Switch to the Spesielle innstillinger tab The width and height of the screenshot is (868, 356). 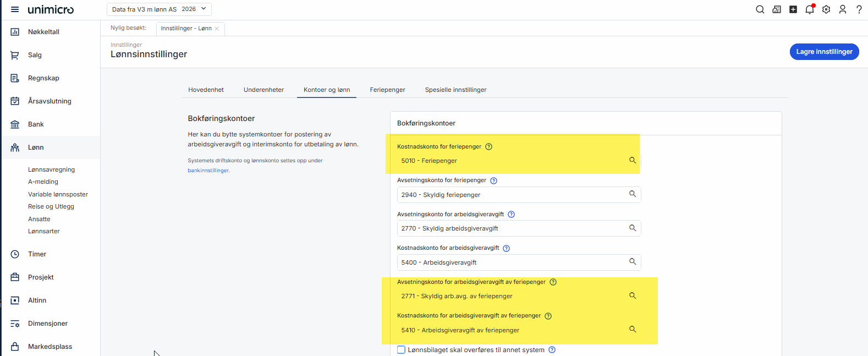click(455, 90)
